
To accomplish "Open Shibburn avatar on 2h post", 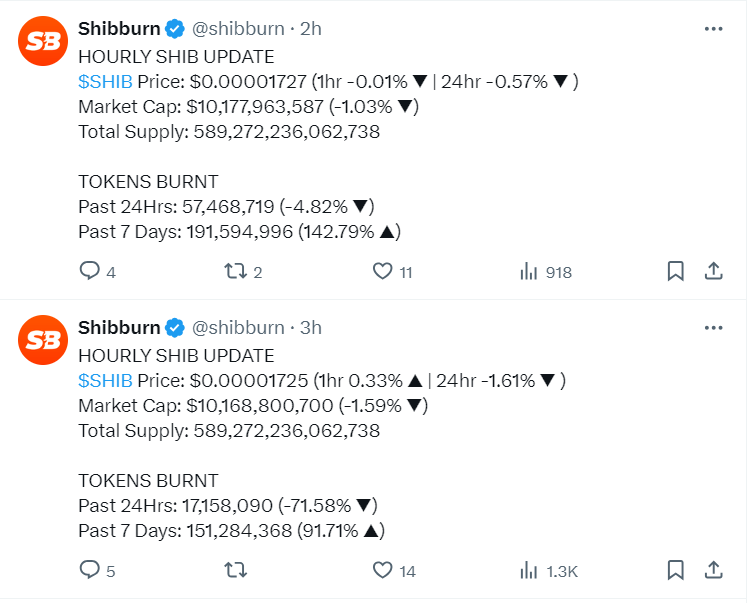I will [43, 42].
